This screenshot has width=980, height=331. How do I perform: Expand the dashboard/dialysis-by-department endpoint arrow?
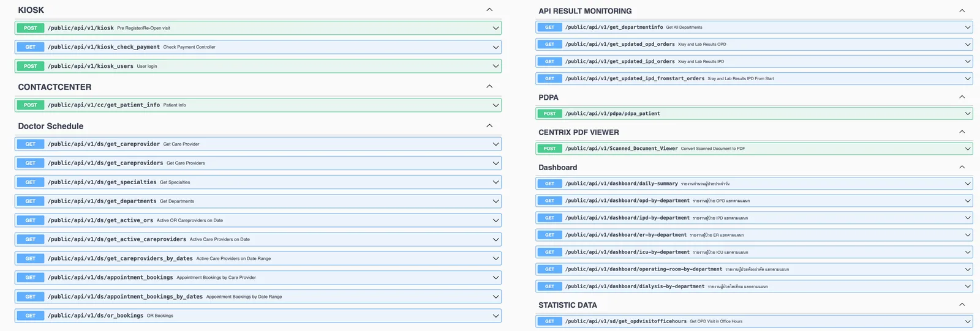968,286
